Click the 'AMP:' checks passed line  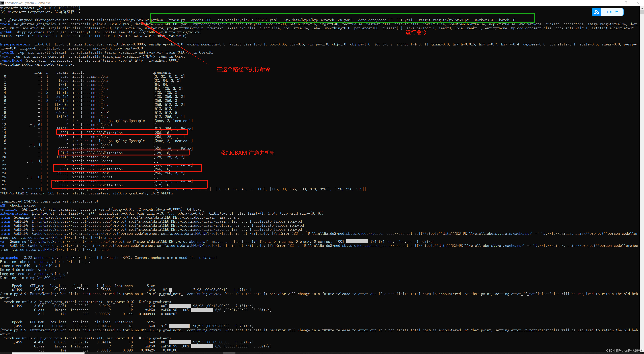[x=18, y=205]
